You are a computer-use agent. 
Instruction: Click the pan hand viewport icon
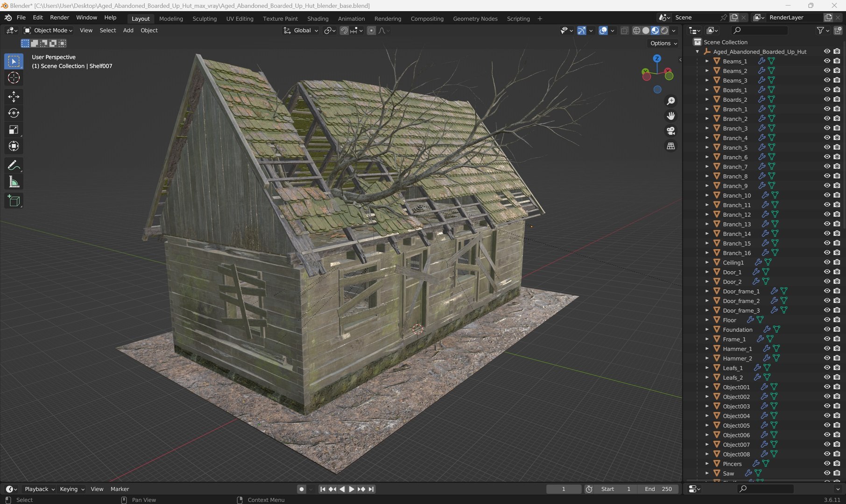pyautogui.click(x=671, y=116)
